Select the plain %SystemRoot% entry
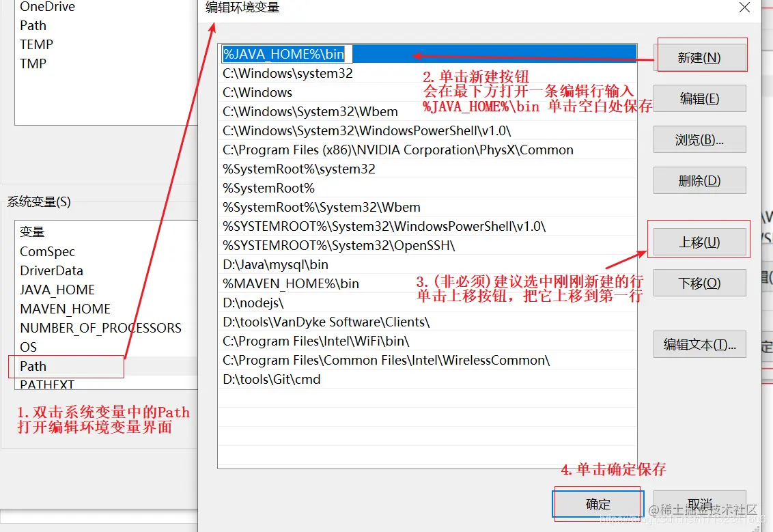 [427, 188]
